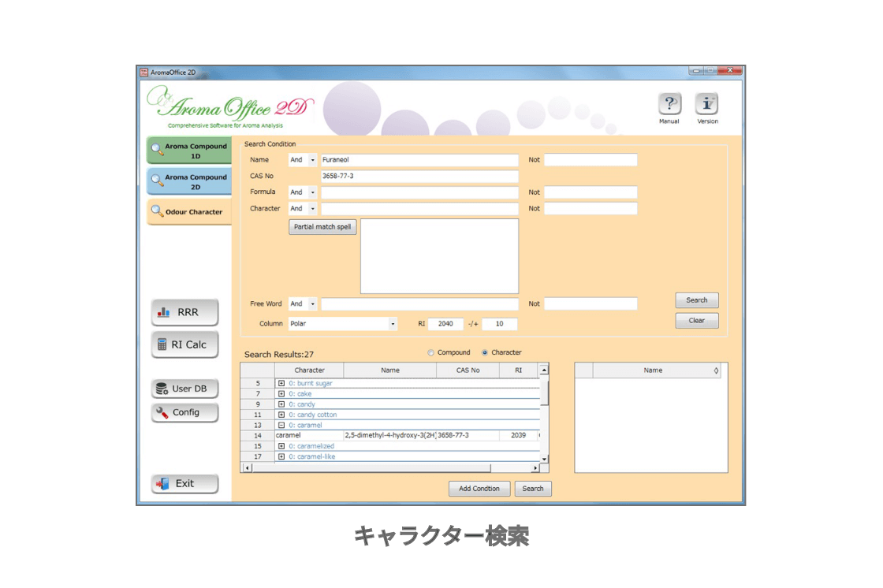Open the Column dropdown showing Polar

click(x=392, y=323)
